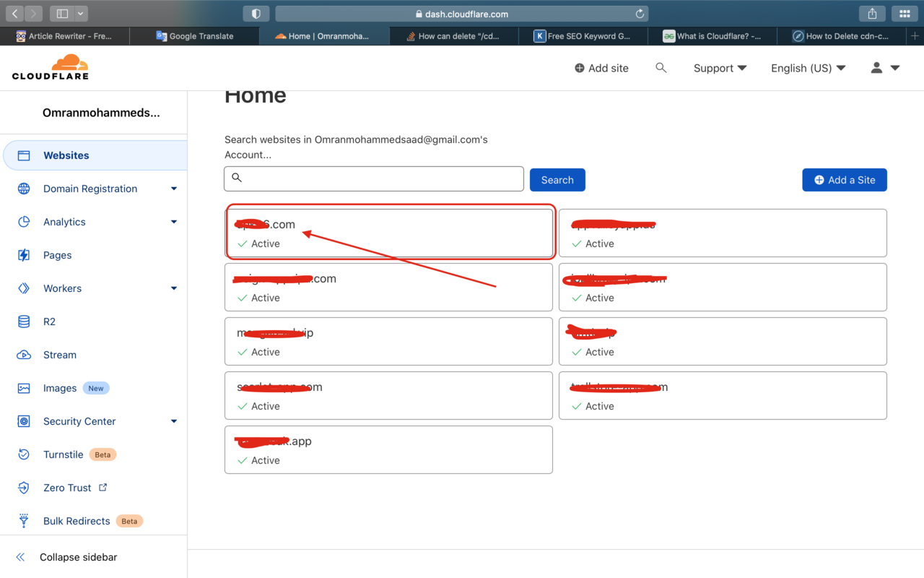Click the Turnstile refresh-check icon
The height and width of the screenshot is (578, 924).
coord(24,454)
